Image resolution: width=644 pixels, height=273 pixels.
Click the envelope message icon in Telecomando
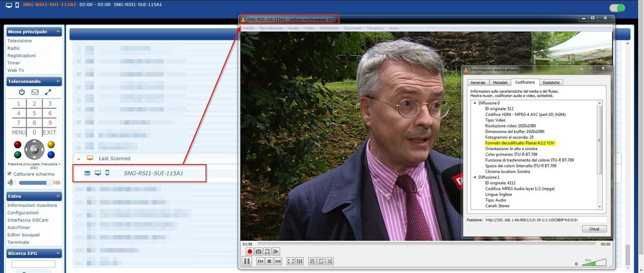(35, 92)
